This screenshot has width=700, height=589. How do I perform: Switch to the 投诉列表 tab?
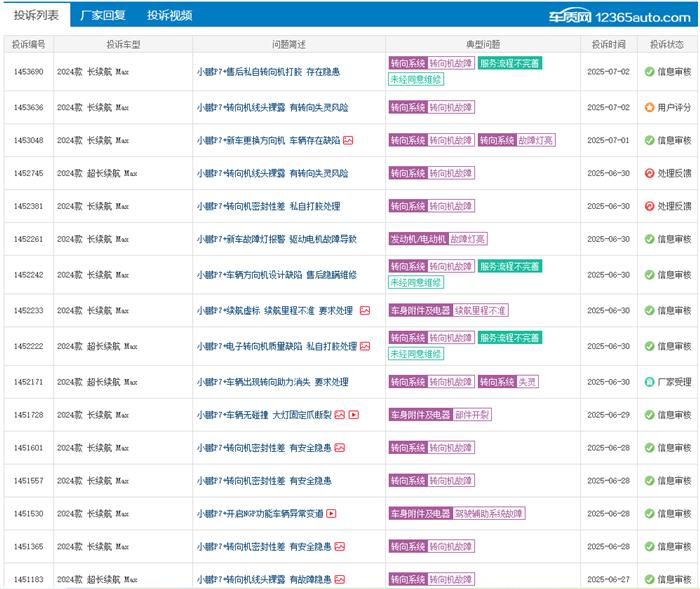(36, 15)
